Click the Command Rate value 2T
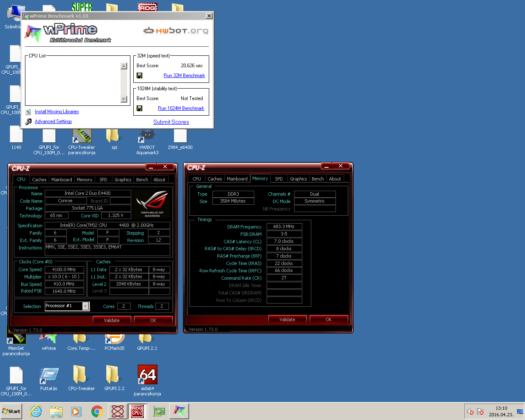Viewport: 525px width, 420px height. (x=284, y=278)
